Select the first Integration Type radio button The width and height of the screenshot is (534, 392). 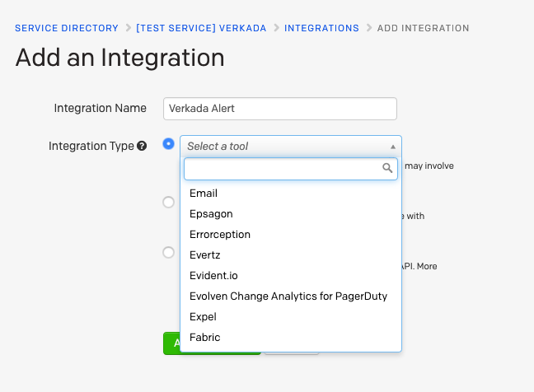[169, 144]
